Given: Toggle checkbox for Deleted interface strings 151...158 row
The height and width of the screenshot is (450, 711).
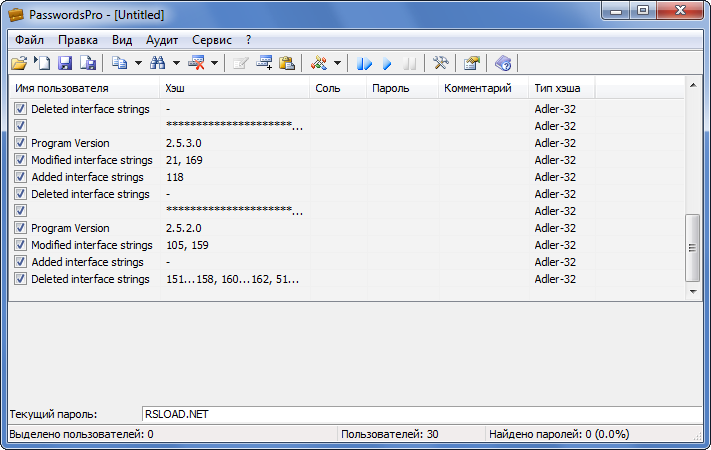Looking at the screenshot, I should click(20, 279).
